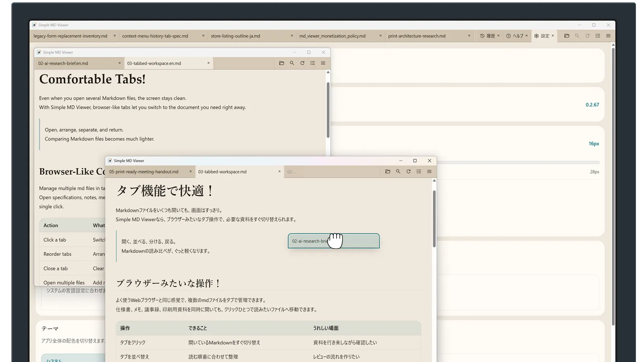The width and height of the screenshot is (644, 362).
Task: Close the 設定 settings tab
Action: [x=553, y=36]
